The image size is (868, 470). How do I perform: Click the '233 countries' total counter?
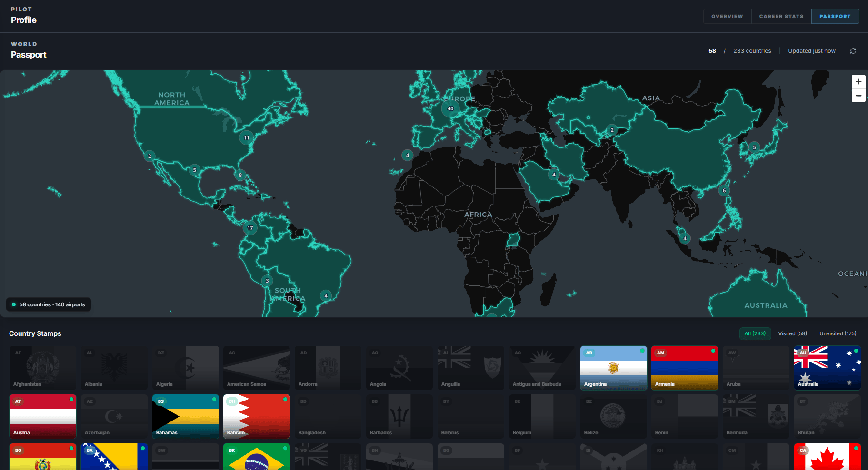(x=752, y=51)
